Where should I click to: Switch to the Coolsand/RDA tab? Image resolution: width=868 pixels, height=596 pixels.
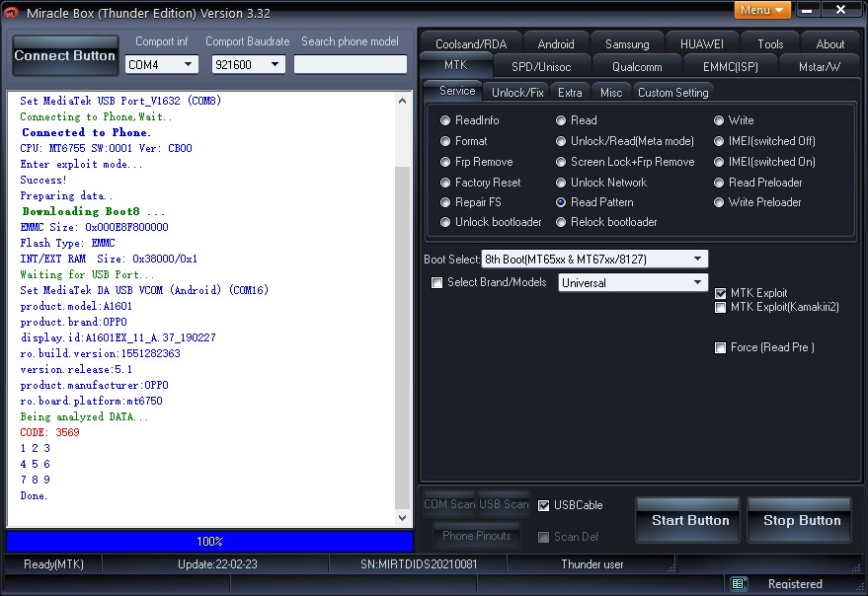pyautogui.click(x=470, y=44)
